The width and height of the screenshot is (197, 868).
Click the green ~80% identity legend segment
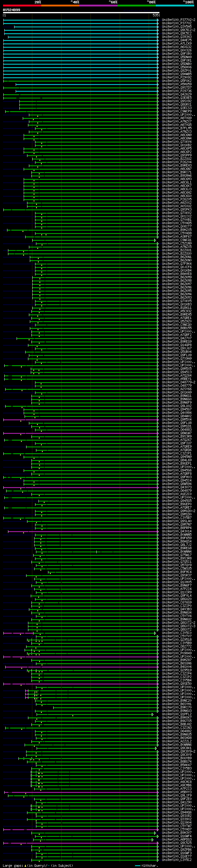(137, 6)
